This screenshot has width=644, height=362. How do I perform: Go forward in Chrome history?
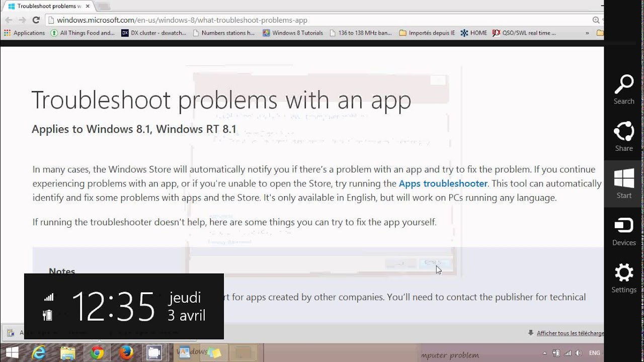22,20
